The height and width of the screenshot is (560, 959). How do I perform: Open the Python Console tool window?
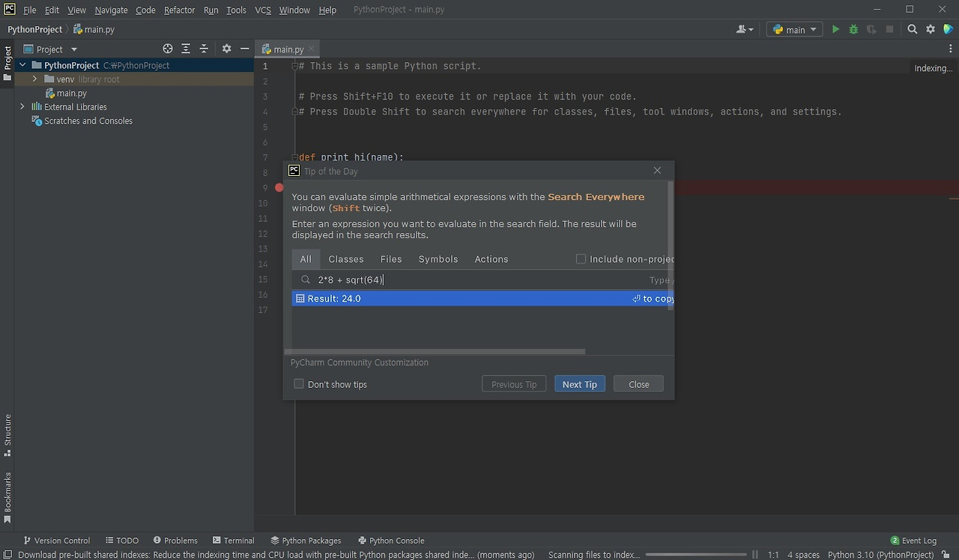391,540
